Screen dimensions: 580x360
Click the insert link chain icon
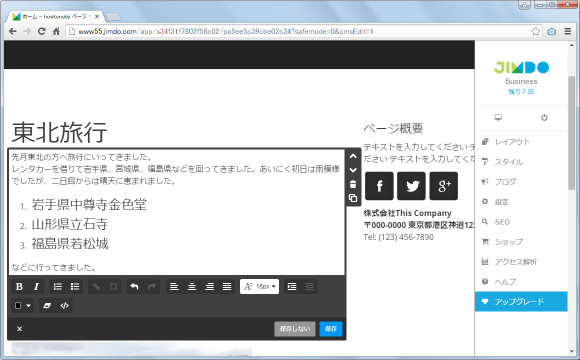click(96, 287)
